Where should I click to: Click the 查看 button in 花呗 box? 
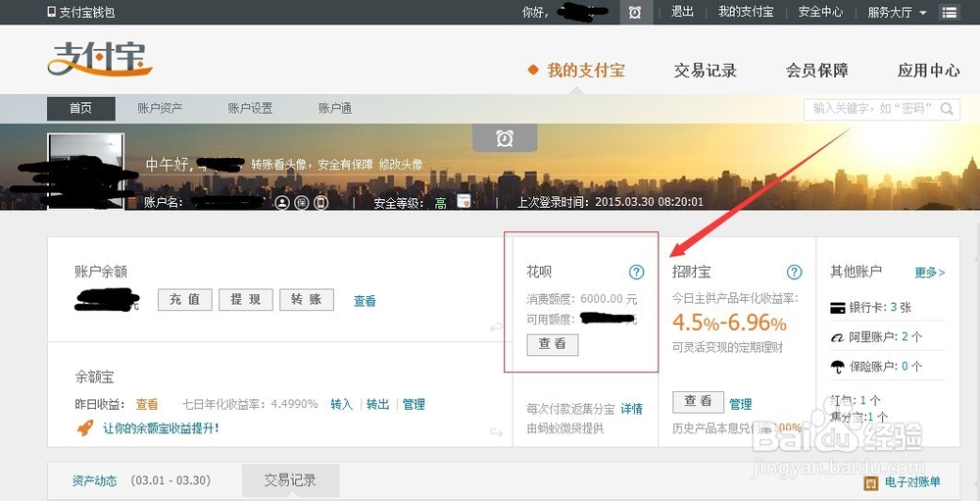pyautogui.click(x=553, y=344)
